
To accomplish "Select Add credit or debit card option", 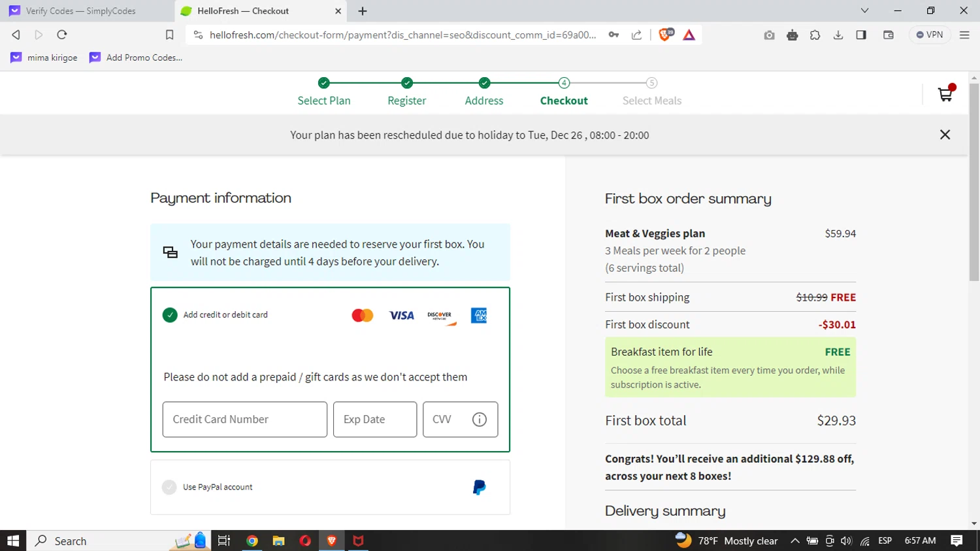I will (170, 315).
